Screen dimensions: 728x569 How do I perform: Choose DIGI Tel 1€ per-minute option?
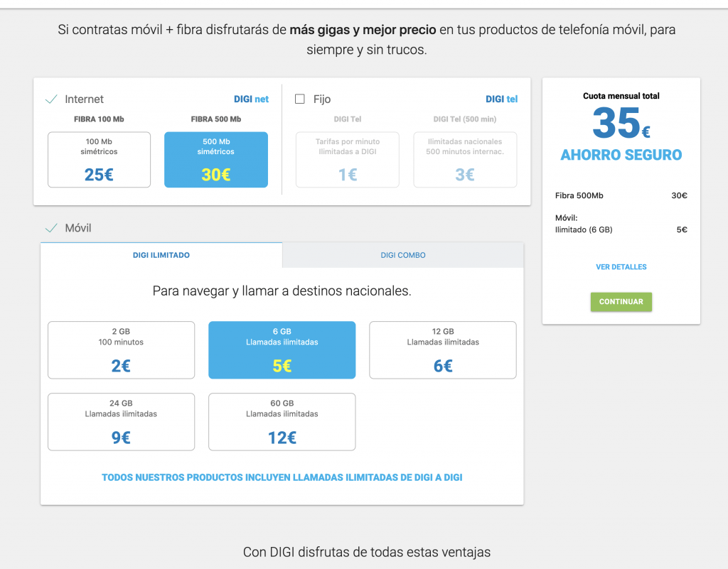pyautogui.click(x=347, y=160)
